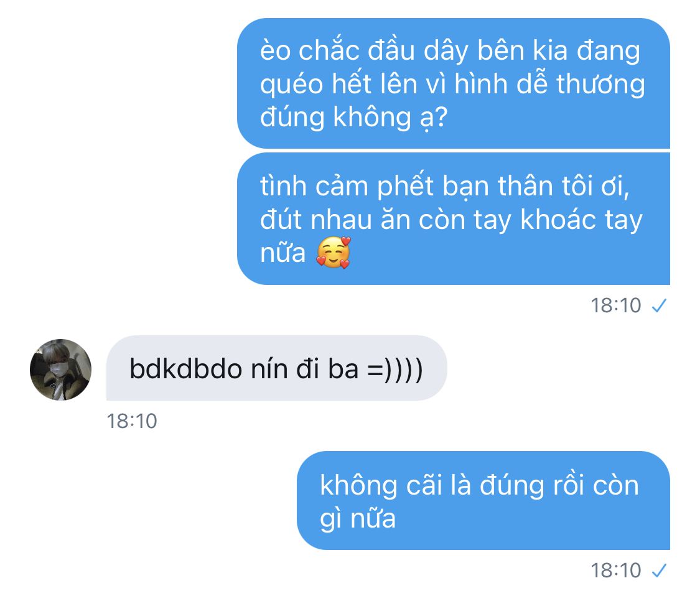Screen dimensions: 700x596
Task: Click the "=))))" emoticon in gray bubble
Action: pos(395,370)
